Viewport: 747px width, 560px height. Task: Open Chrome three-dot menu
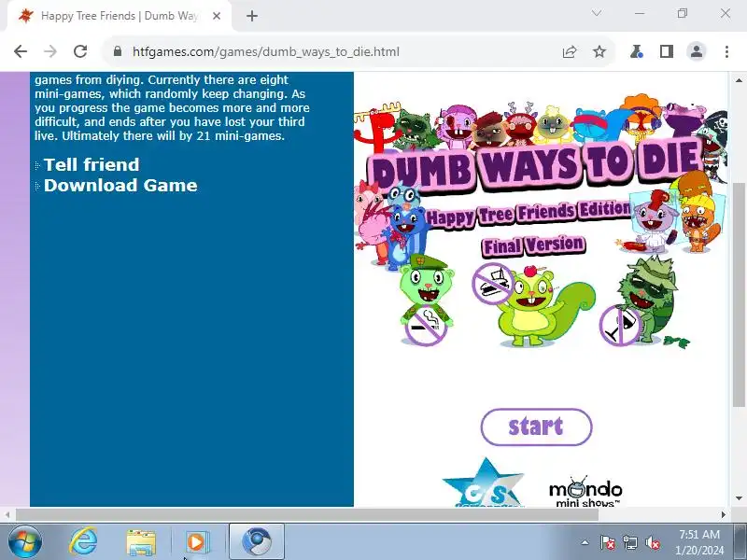tap(726, 51)
